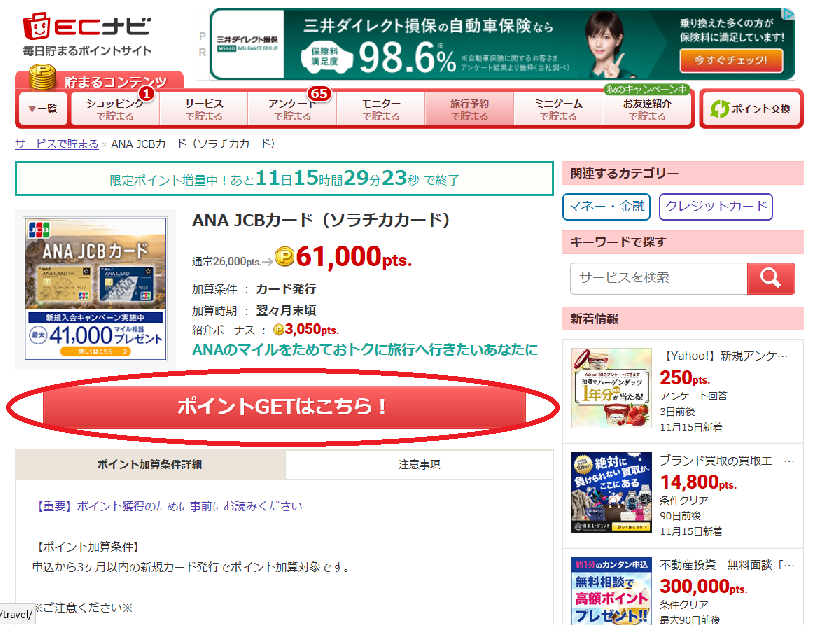Image resolution: width=829 pixels, height=625 pixels.
Task: Select the マネー・金融 category tag
Action: tap(606, 206)
